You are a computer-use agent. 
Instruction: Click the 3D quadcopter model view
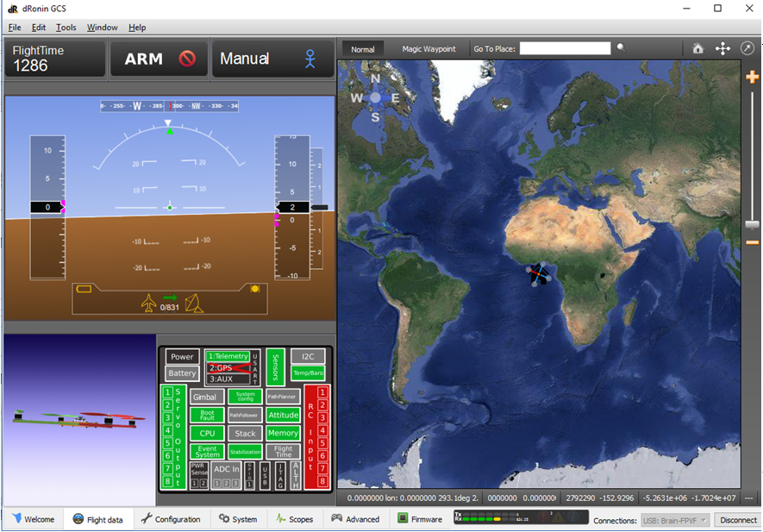(x=80, y=420)
